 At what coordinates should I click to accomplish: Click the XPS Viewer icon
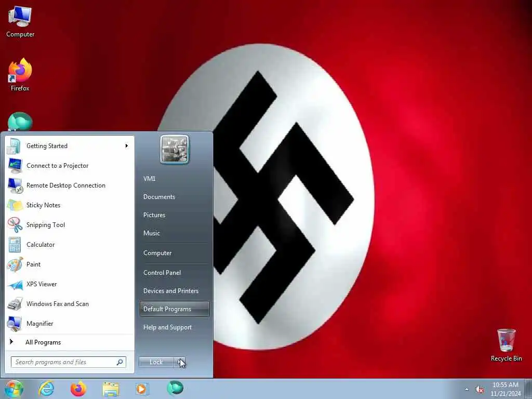tap(15, 284)
